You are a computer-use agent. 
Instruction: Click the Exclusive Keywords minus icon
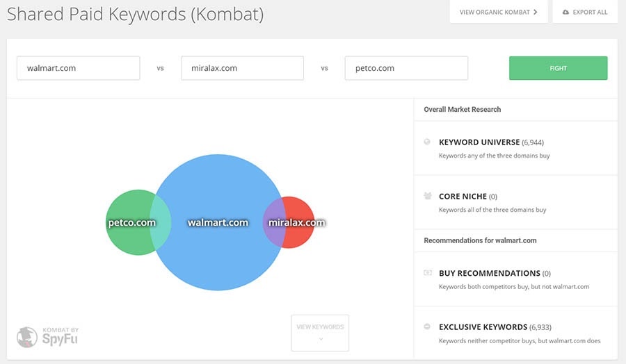click(x=427, y=326)
